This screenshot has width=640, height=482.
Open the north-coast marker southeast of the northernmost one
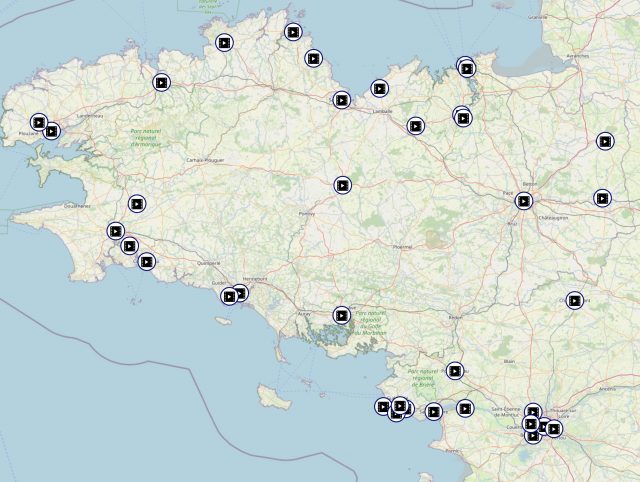pos(313,58)
